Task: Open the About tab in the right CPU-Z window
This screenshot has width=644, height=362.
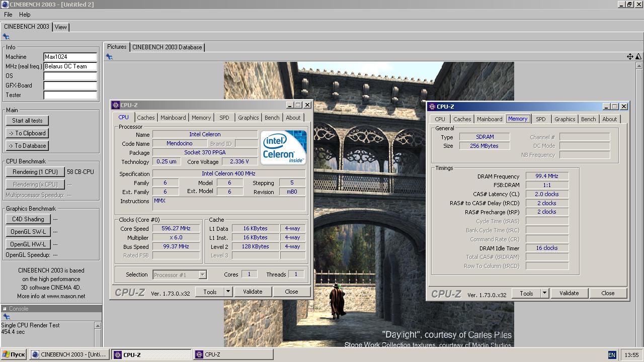Action: click(610, 119)
